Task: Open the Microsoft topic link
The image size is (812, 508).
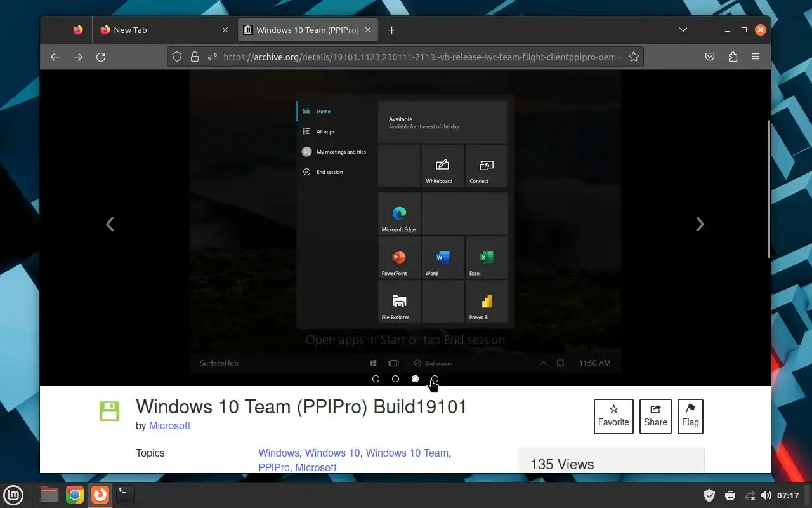Action: click(x=316, y=467)
